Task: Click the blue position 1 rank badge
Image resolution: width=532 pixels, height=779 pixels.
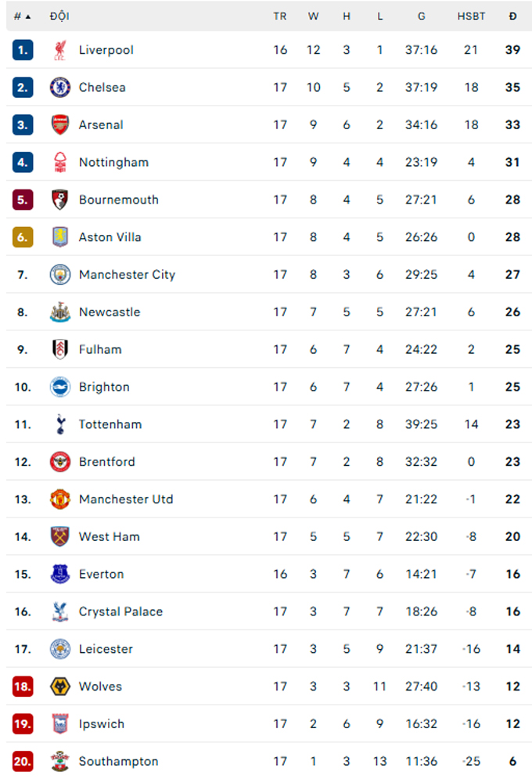Action: [23, 50]
